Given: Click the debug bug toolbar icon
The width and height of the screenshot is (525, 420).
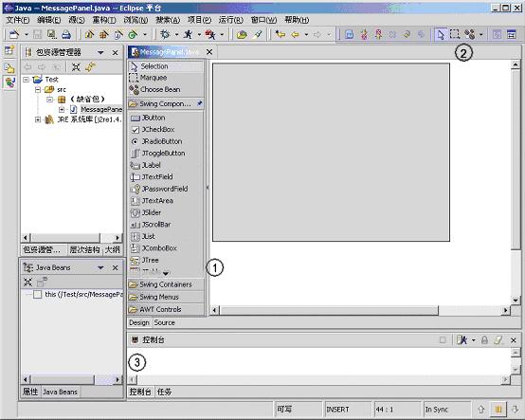Looking at the screenshot, I should pyautogui.click(x=165, y=34).
